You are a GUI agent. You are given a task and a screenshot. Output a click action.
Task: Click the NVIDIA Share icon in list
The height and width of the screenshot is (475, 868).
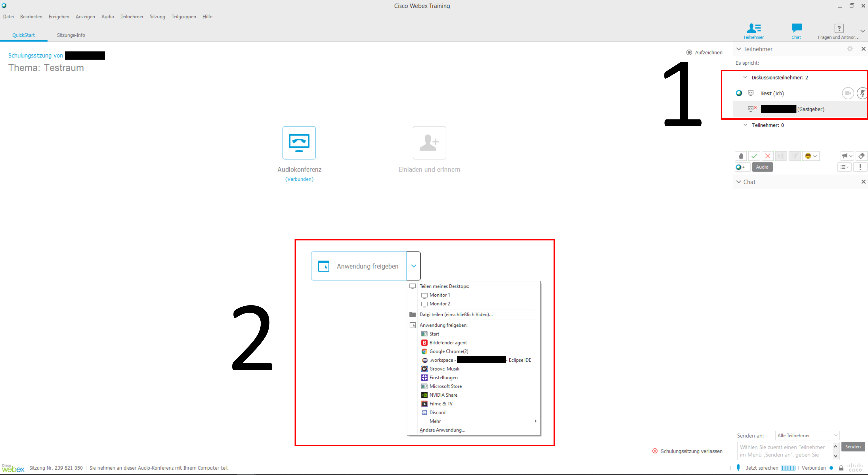point(424,395)
